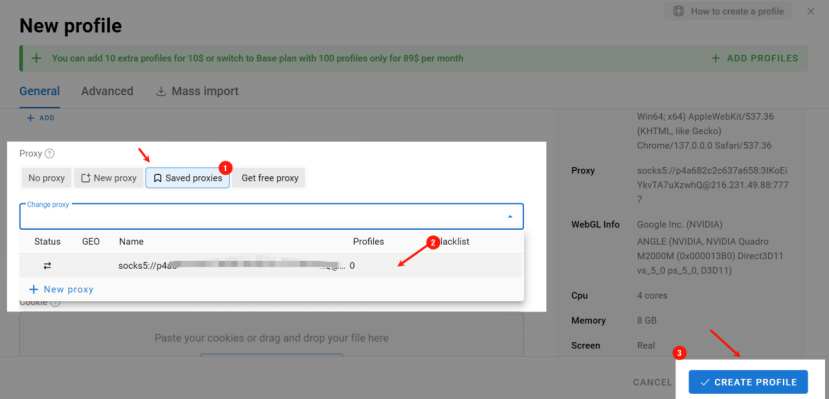Image resolution: width=829 pixels, height=399 pixels.
Task: Click the plus icon in green banner
Action: click(x=36, y=58)
